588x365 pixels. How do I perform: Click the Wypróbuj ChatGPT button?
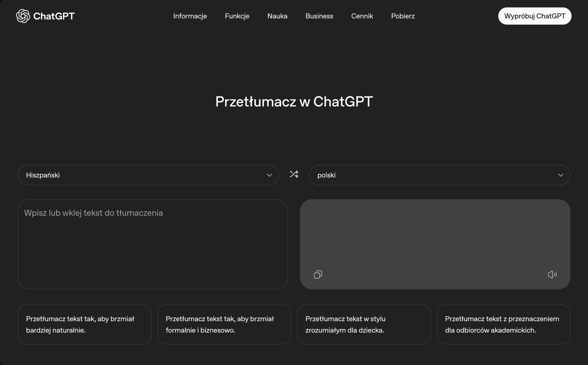point(535,16)
